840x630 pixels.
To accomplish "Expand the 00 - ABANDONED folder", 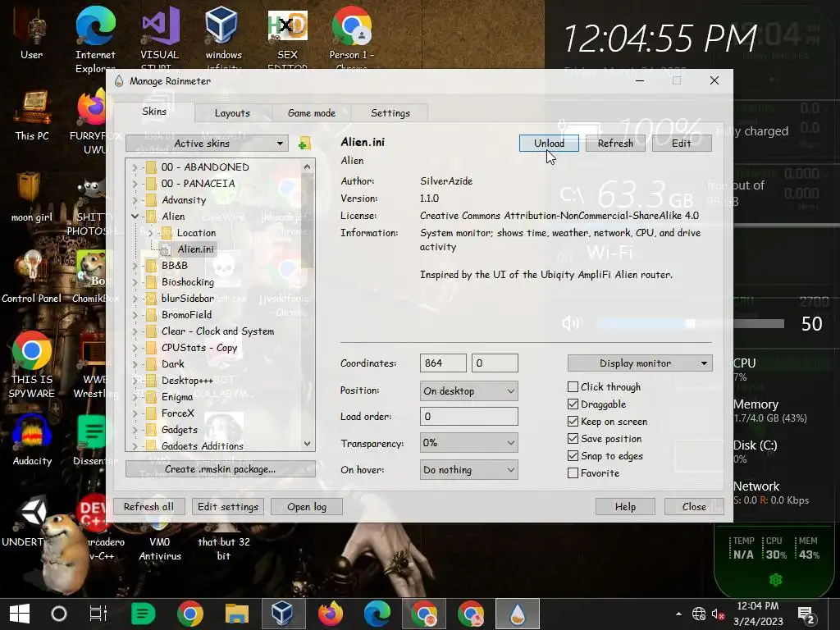I will click(x=135, y=167).
